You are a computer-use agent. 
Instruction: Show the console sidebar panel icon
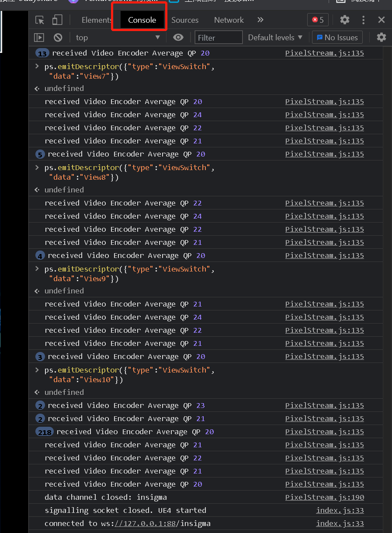tap(39, 38)
